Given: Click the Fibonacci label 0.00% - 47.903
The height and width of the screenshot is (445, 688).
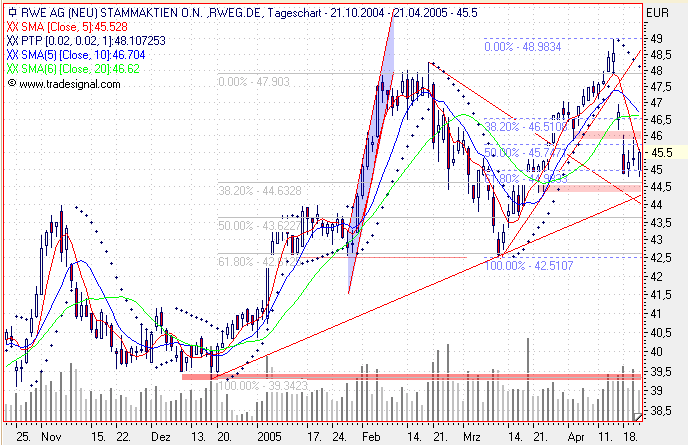Looking at the screenshot, I should click(x=254, y=82).
